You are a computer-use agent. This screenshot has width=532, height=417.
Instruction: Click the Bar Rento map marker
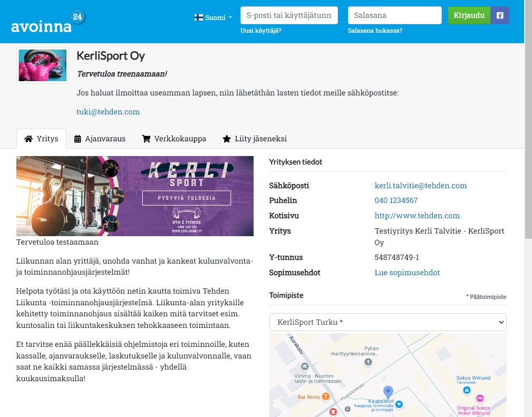pos(326,396)
